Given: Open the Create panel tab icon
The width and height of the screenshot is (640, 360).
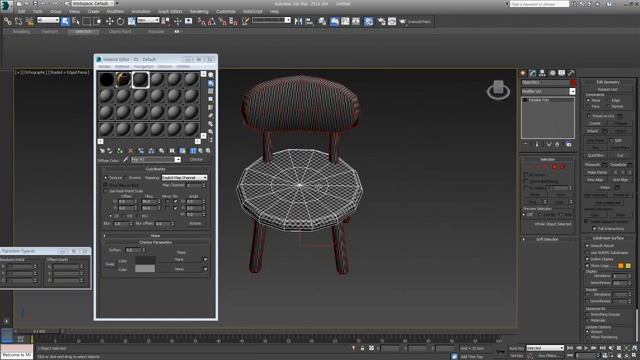Looking at the screenshot, I should coord(523,73).
